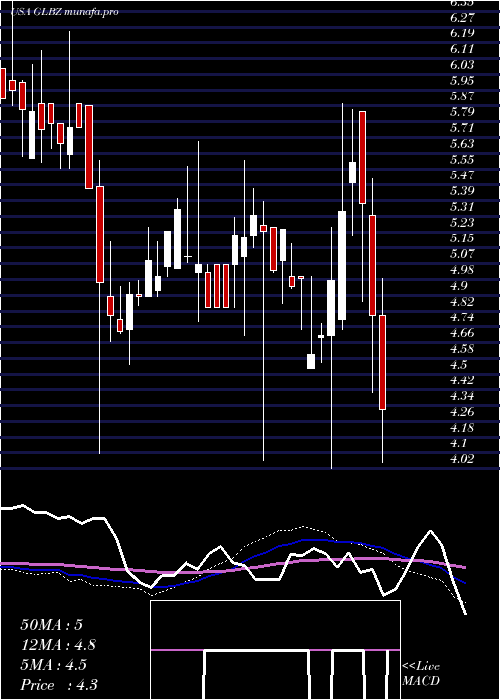Click the 4.18 price axis label
This screenshot has height=700, width=500.
pyautogui.click(x=462, y=428)
